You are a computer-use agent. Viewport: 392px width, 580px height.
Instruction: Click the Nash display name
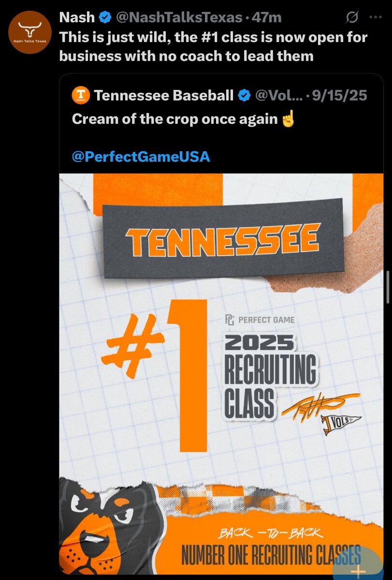[76, 18]
